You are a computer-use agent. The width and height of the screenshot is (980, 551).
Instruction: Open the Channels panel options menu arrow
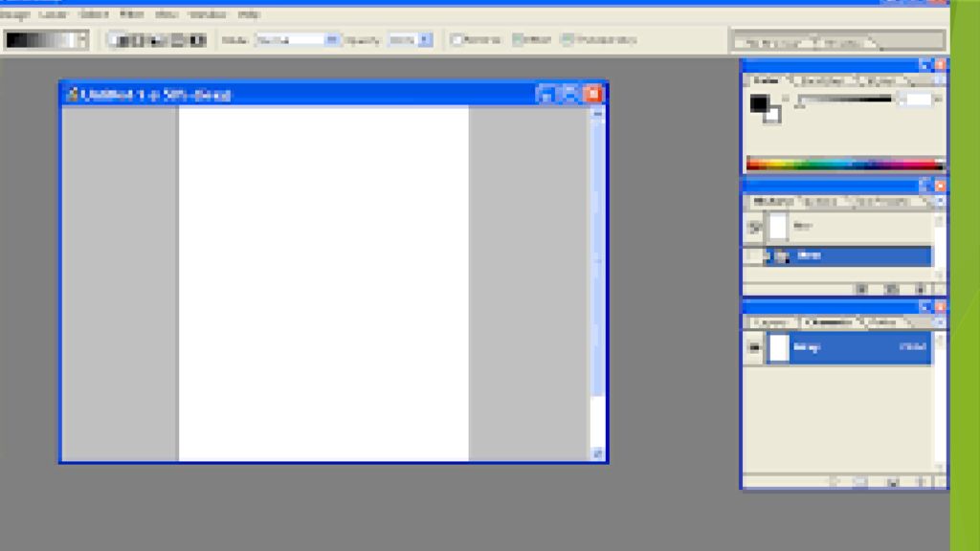tap(940, 322)
